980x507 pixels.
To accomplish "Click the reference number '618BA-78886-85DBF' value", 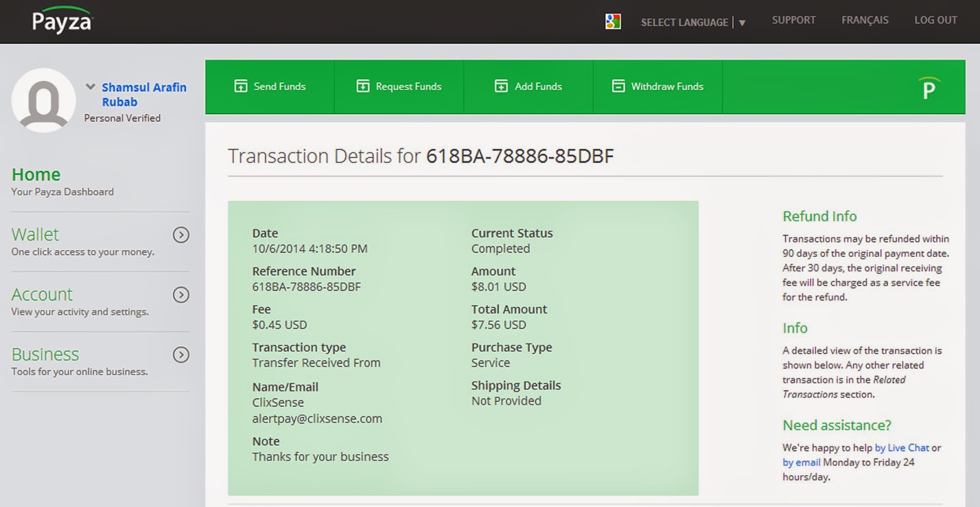I will pyautogui.click(x=306, y=287).
